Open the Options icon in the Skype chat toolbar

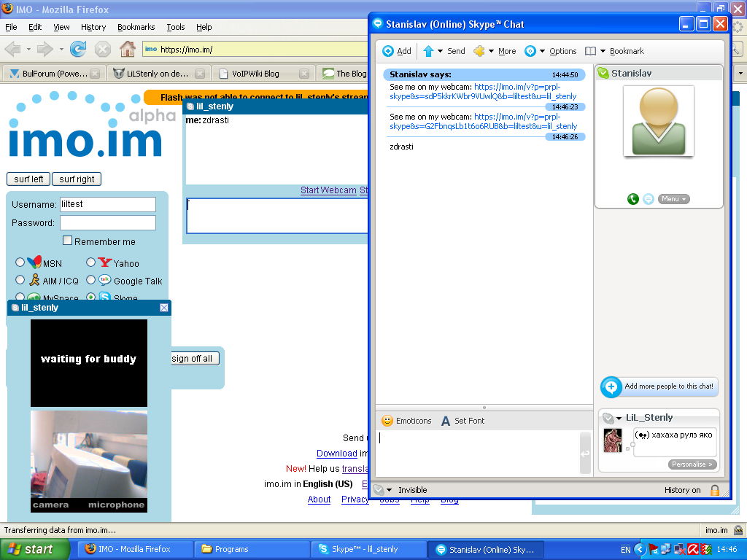pyautogui.click(x=530, y=51)
